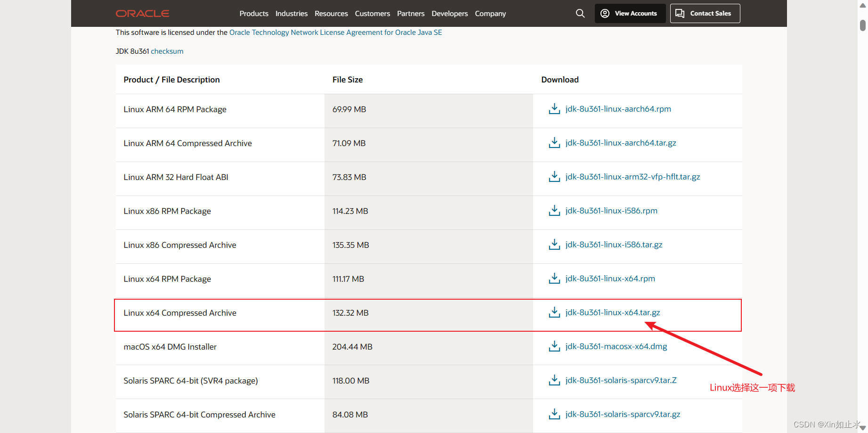Screen dimensions: 868x433
Task: Click the Contact Sales button
Action: 705,14
